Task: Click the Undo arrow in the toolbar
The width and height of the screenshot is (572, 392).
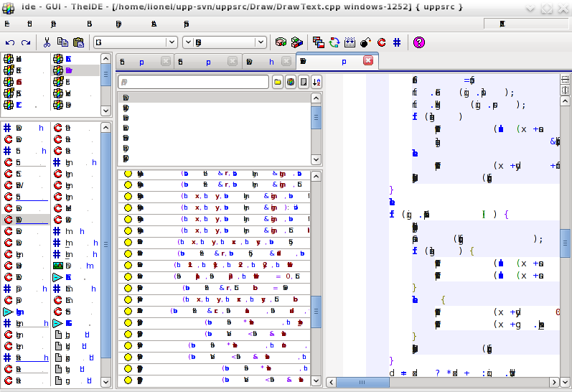Action: [10, 42]
